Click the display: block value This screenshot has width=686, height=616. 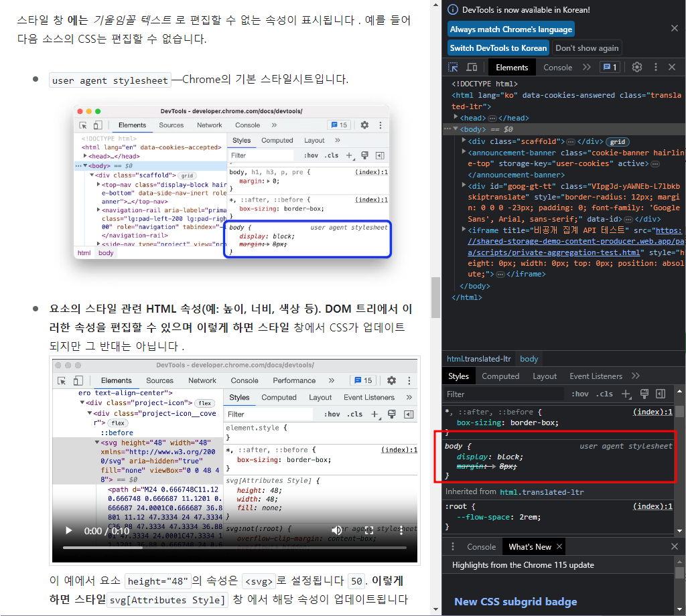[509, 457]
